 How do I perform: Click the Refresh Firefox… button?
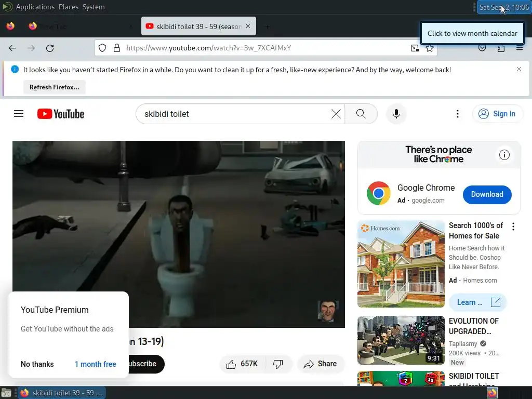click(x=54, y=87)
